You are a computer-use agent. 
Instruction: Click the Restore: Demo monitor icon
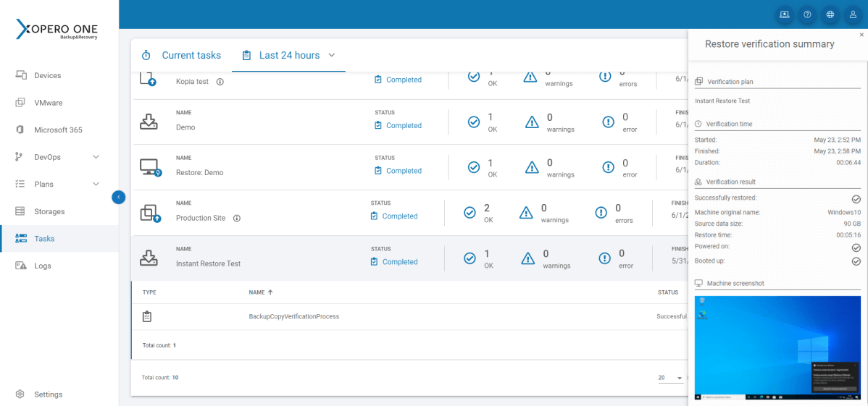tap(150, 168)
